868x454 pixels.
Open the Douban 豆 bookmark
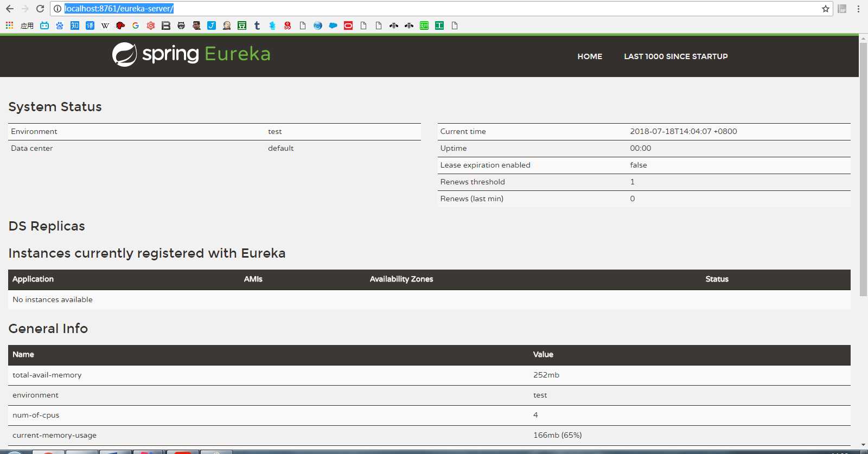tap(242, 25)
